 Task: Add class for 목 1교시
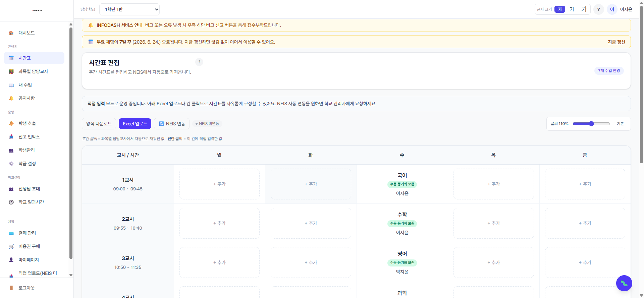pos(494,184)
